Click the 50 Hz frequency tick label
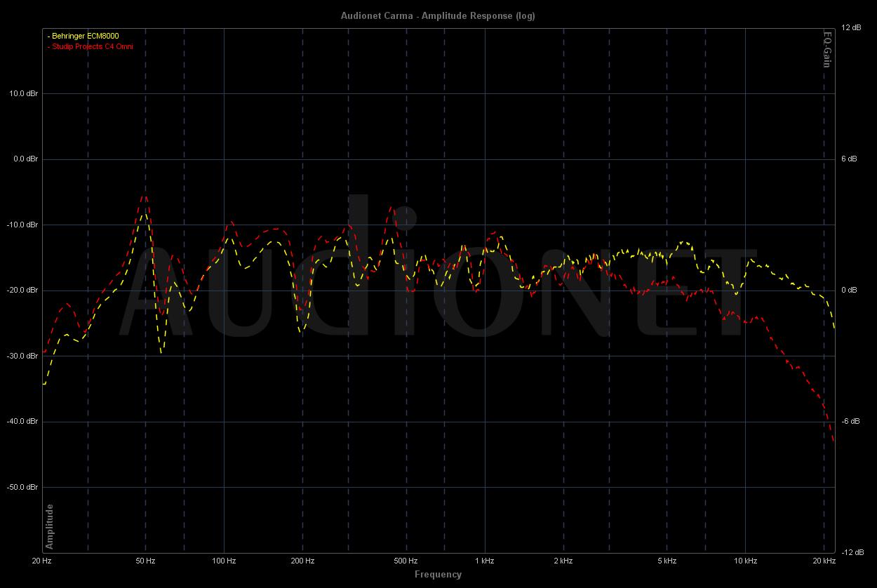Screen dimensions: 877x588 coord(145,561)
